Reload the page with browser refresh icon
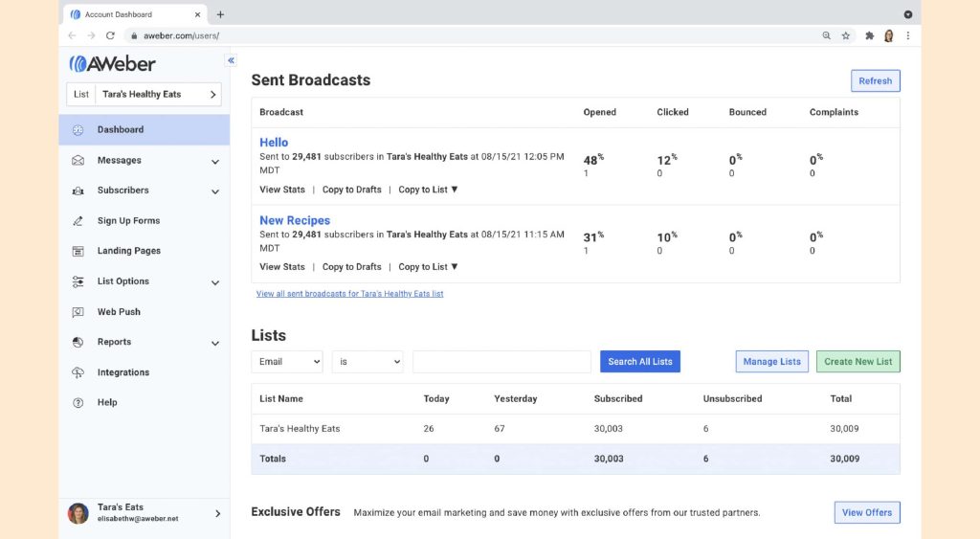 coord(111,35)
